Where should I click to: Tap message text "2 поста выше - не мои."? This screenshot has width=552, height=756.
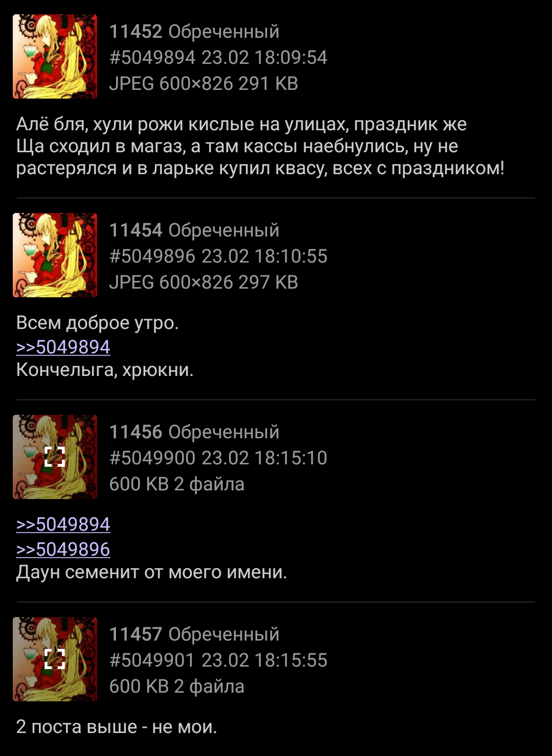tap(117, 727)
